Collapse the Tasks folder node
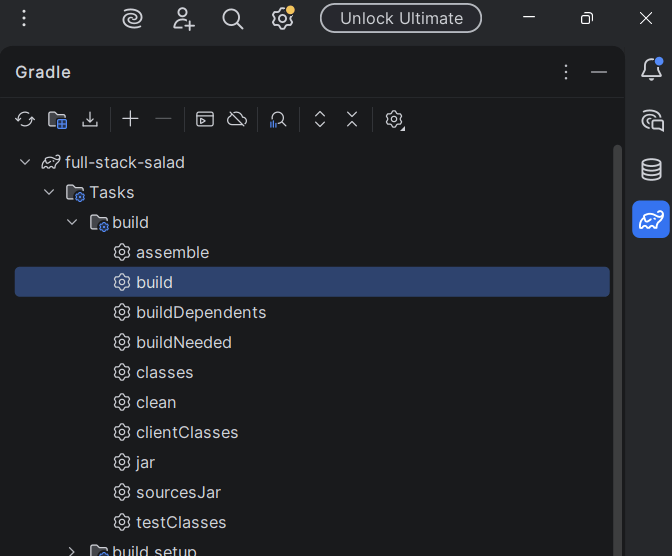This screenshot has width=672, height=556. pos(49,192)
